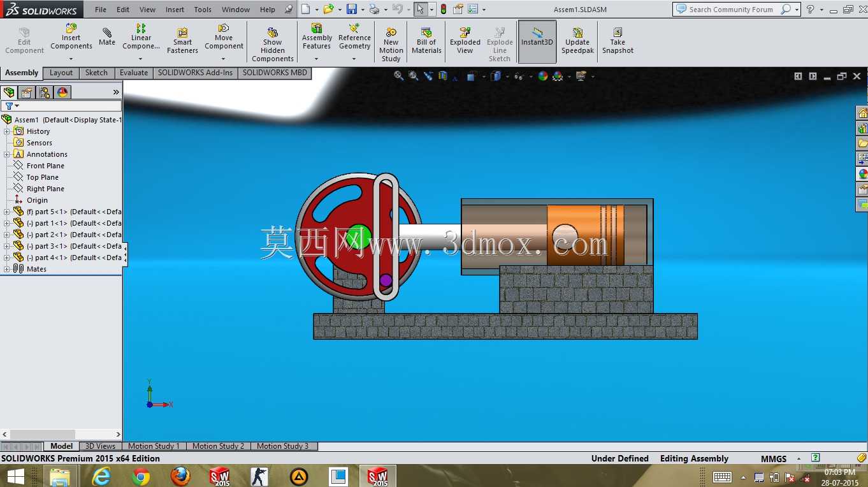Viewport: 868px width, 487px height.
Task: Switch to the 3D Views tab
Action: 100,446
